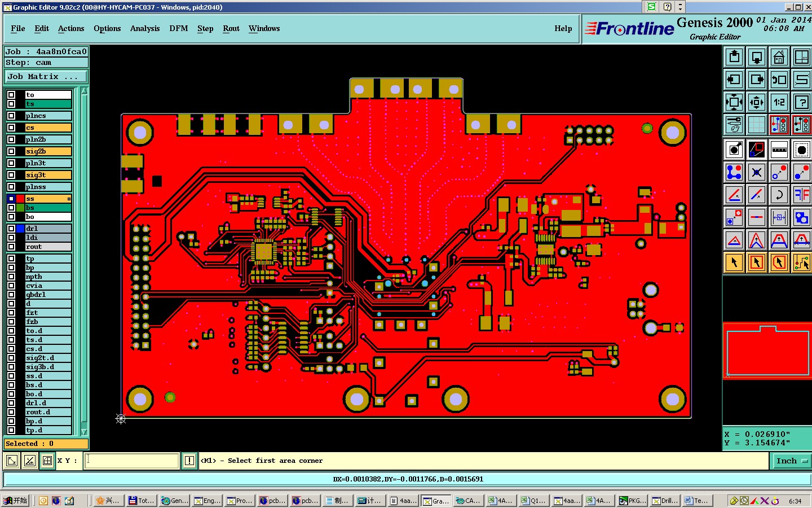Image resolution: width=812 pixels, height=508 pixels.
Task: Select the mirror F transform tool
Action: [x=801, y=195]
